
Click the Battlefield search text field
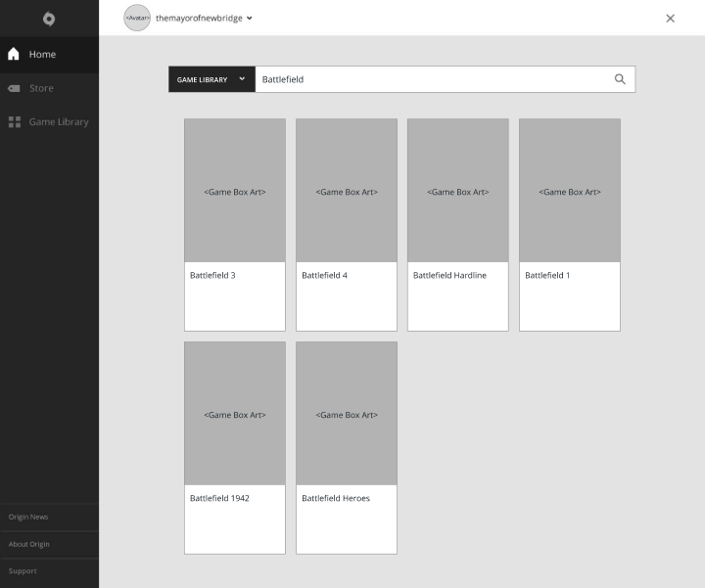coord(431,79)
